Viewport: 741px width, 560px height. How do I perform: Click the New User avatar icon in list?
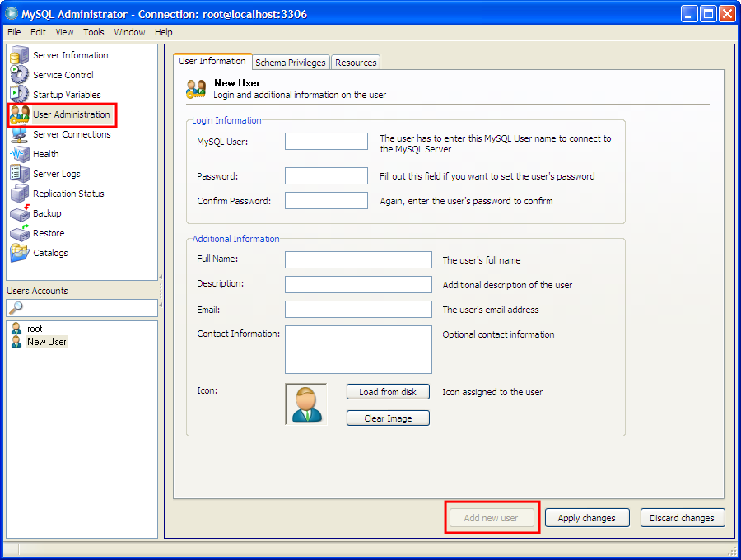(16, 341)
